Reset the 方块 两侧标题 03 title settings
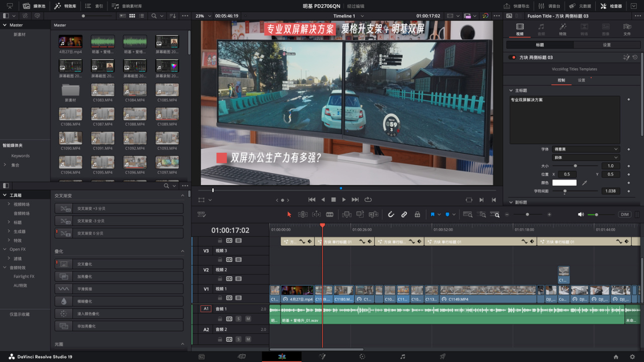 pos(635,57)
